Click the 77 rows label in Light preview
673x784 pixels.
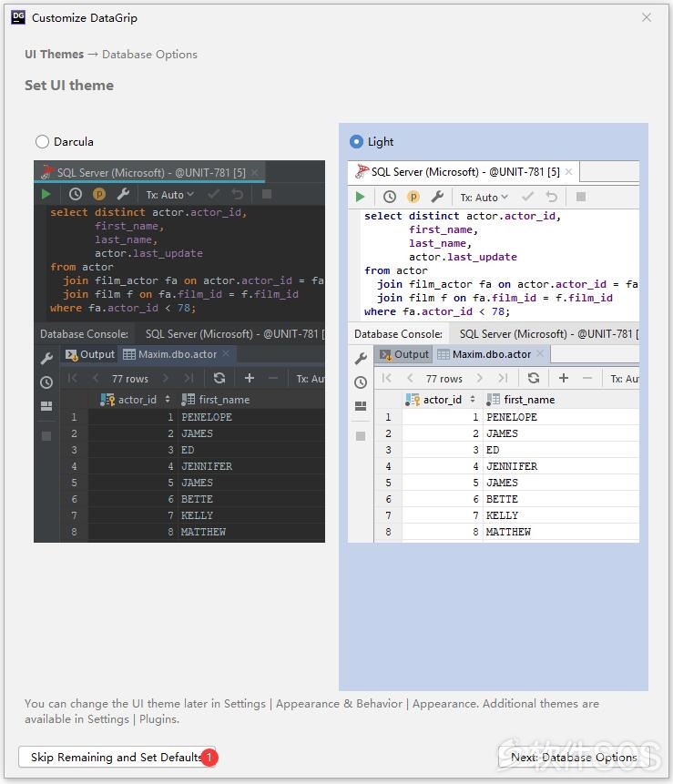[444, 379]
